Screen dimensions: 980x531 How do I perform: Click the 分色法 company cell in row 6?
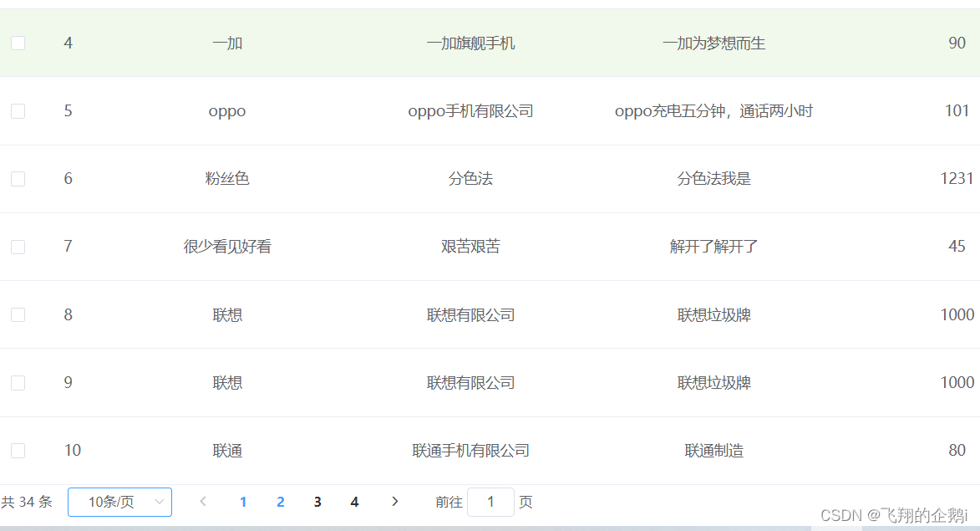[470, 179]
